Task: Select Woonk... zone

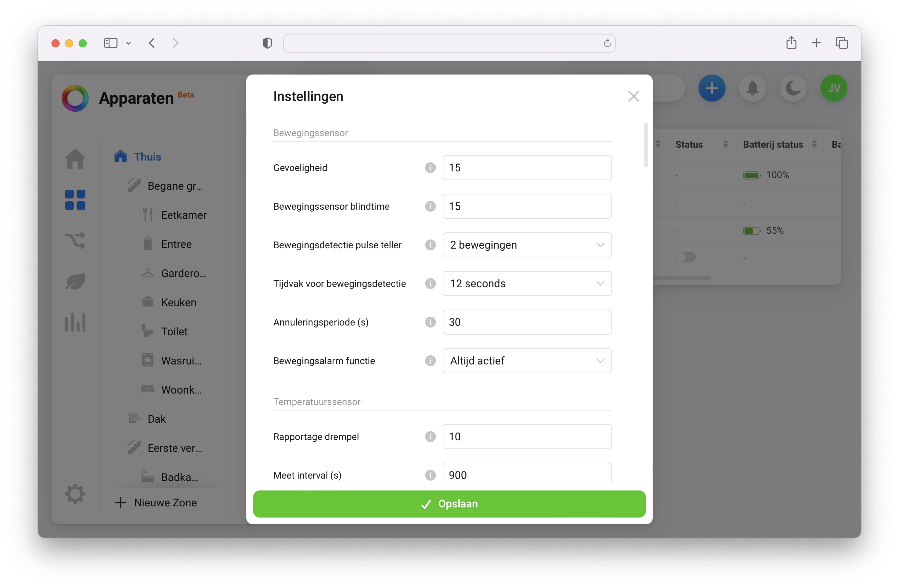Action: (x=171, y=390)
